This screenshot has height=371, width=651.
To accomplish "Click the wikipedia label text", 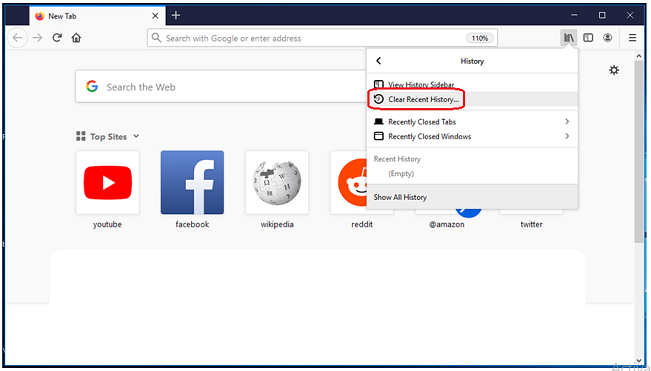I will pyautogui.click(x=277, y=225).
